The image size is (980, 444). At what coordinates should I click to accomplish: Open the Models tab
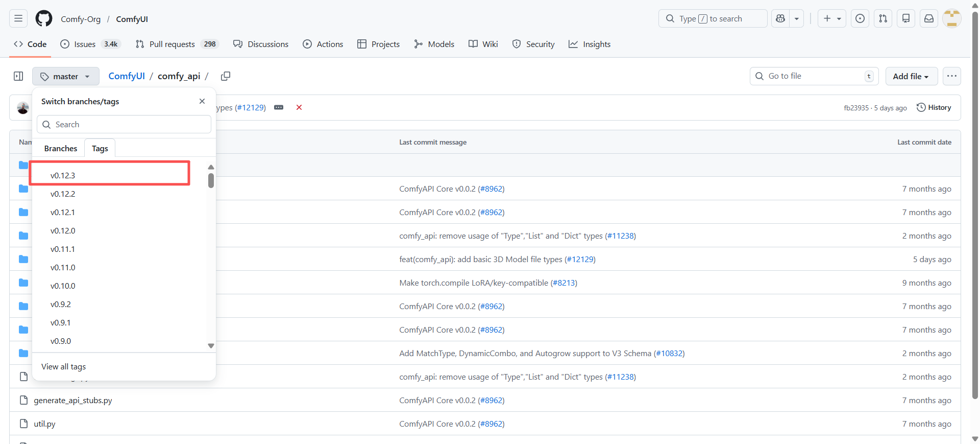[434, 44]
